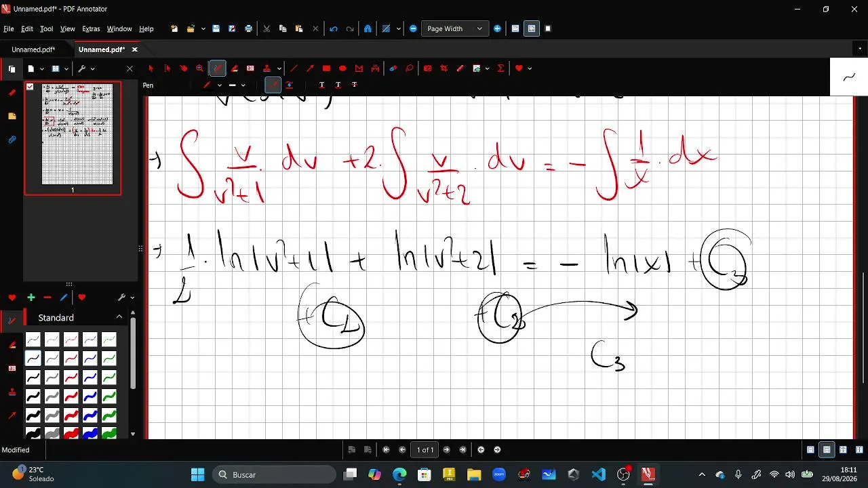Select the thin blue pen swatch
868x488 pixels.
tap(90, 340)
